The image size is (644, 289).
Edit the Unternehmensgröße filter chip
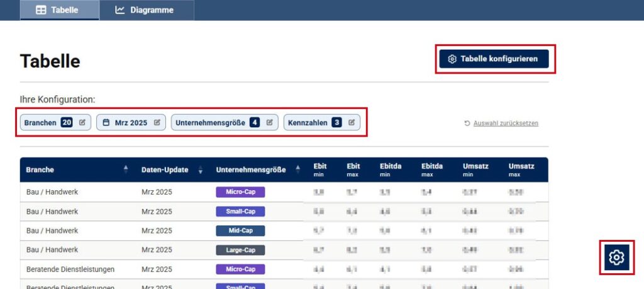[225, 123]
